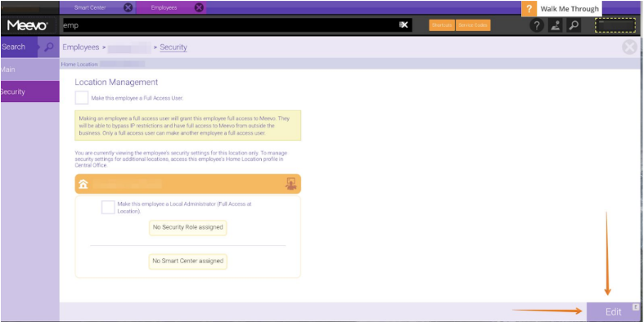Click the Location Management heading
This screenshot has height=322, width=644.
[116, 82]
